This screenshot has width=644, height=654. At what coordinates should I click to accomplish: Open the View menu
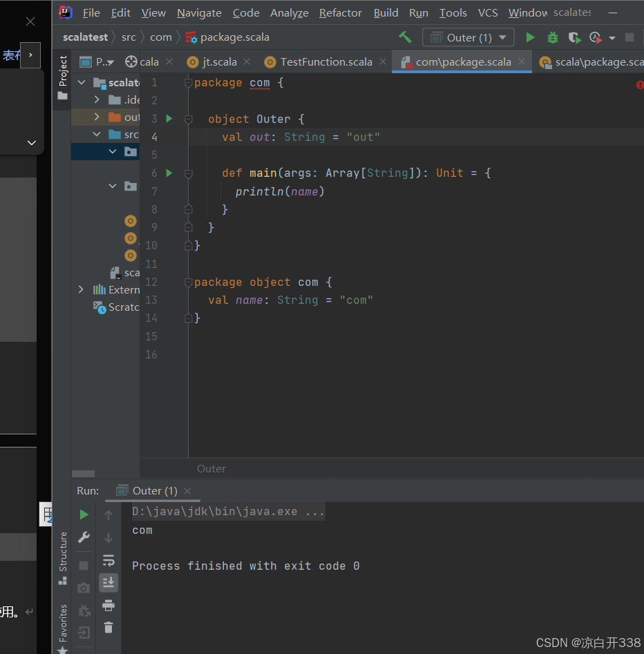point(153,13)
